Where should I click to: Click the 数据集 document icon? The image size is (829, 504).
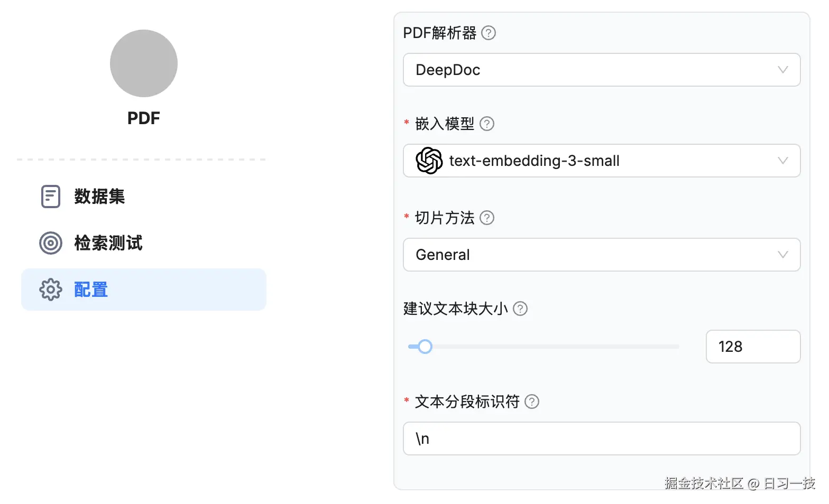click(51, 197)
